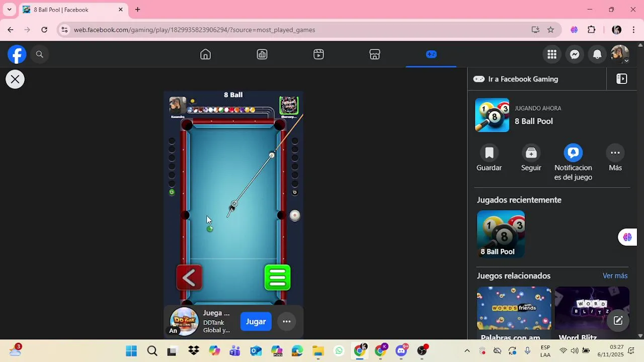Click floating purple brain side widget
The width and height of the screenshot is (644, 362).
(627, 237)
